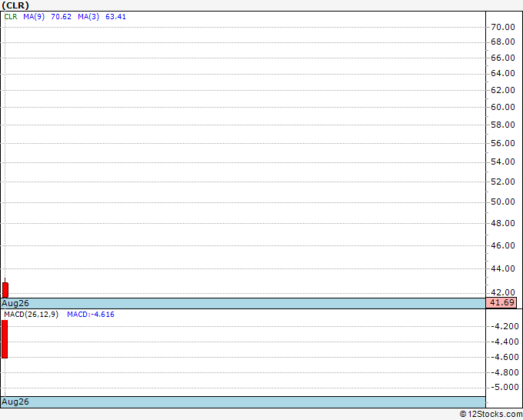Click Aug26 date label under price chart

(x=15, y=303)
